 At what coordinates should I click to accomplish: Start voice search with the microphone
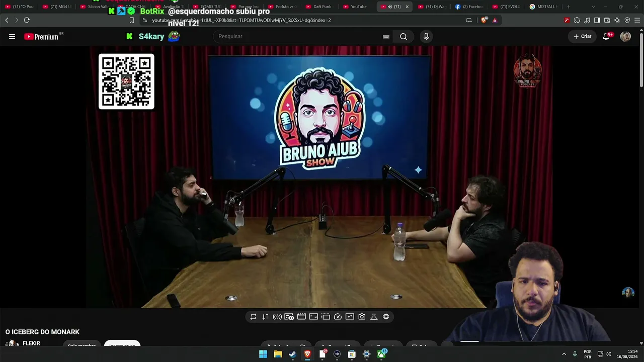[x=426, y=36]
